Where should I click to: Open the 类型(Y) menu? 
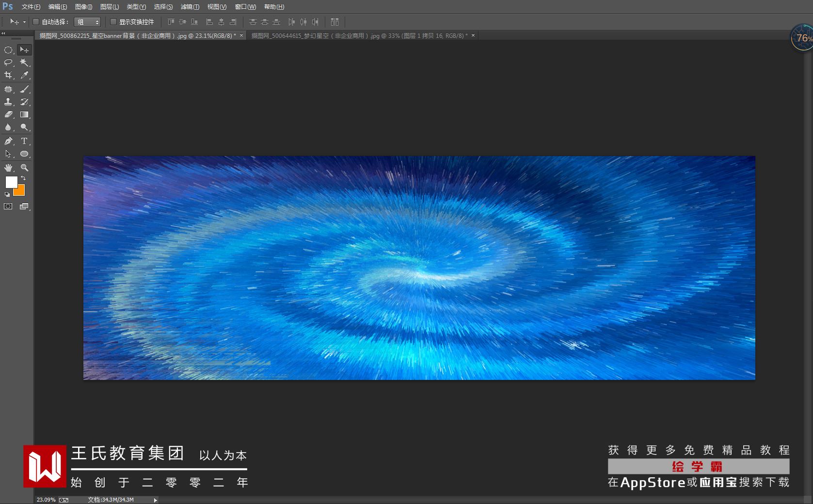[x=136, y=7]
